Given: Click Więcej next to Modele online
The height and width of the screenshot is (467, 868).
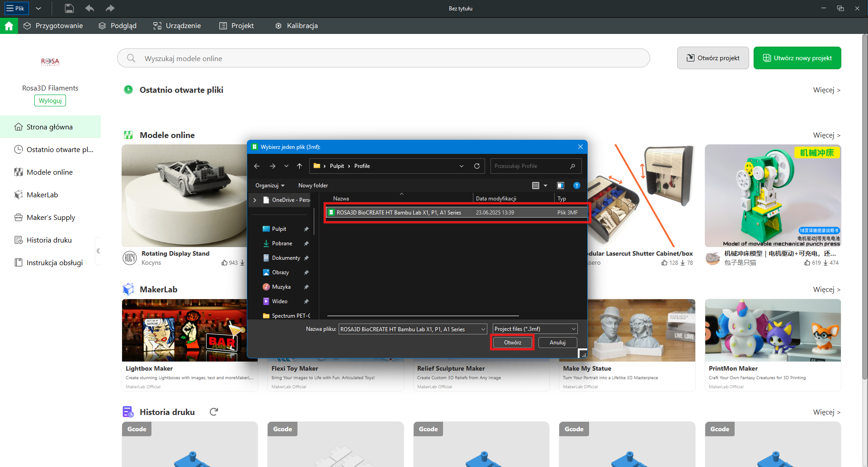Looking at the screenshot, I should click(x=826, y=135).
